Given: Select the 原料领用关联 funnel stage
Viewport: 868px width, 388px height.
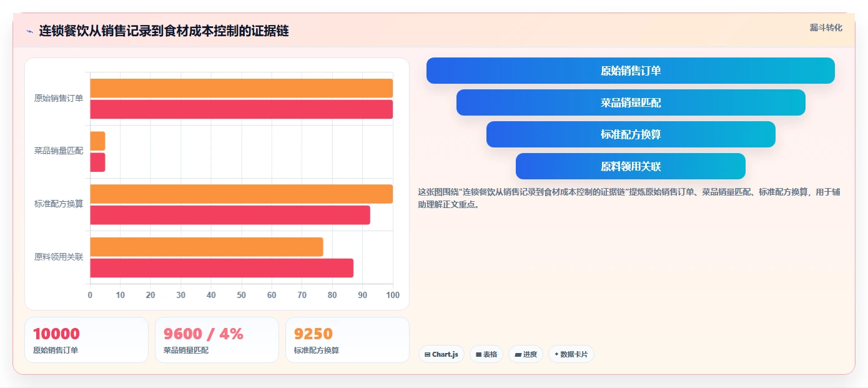Looking at the screenshot, I should coord(631,166).
